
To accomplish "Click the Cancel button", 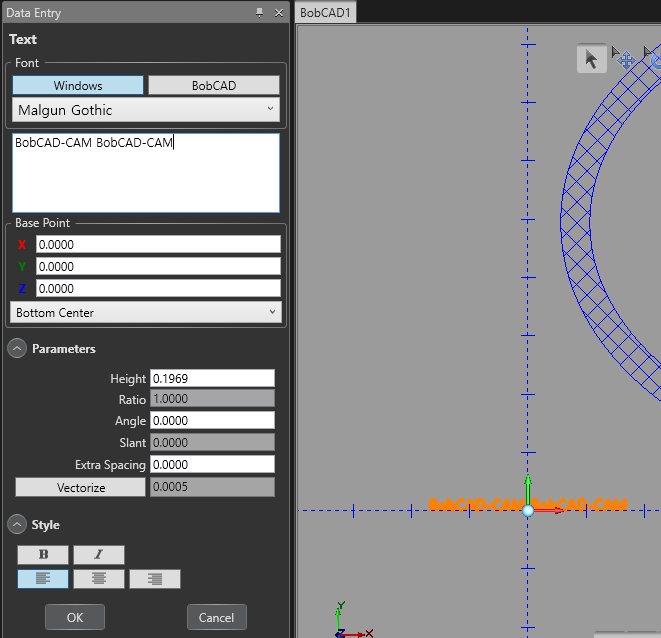I will pos(217,617).
